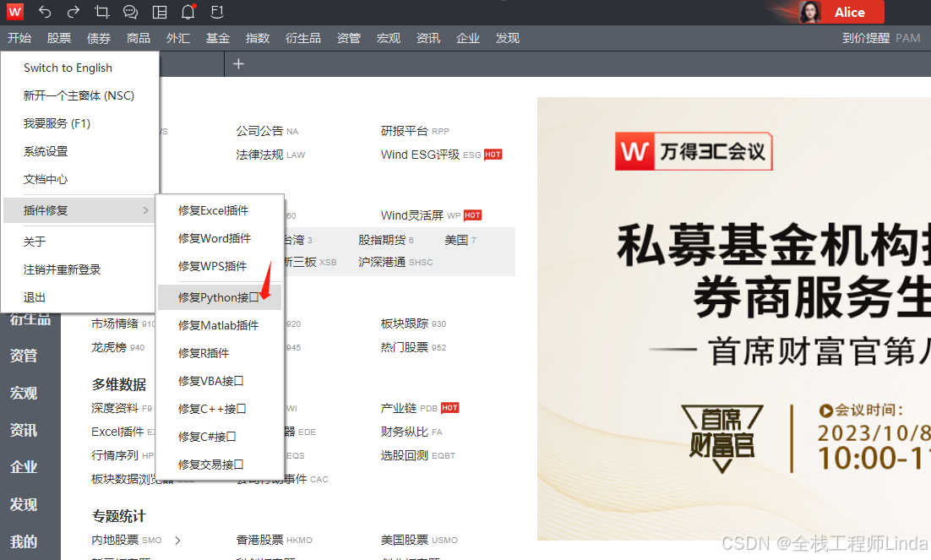This screenshot has height=560, width=931.
Task: Open 财务纵比 FA
Action: pos(411,432)
